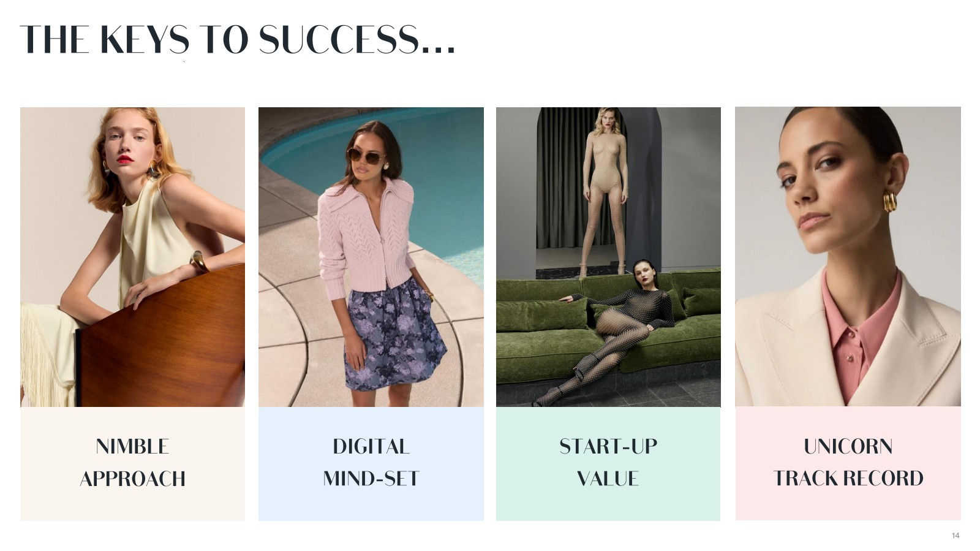The image size is (980, 551).
Task: Click the sunglasses on the poolside model
Action: pos(367,156)
